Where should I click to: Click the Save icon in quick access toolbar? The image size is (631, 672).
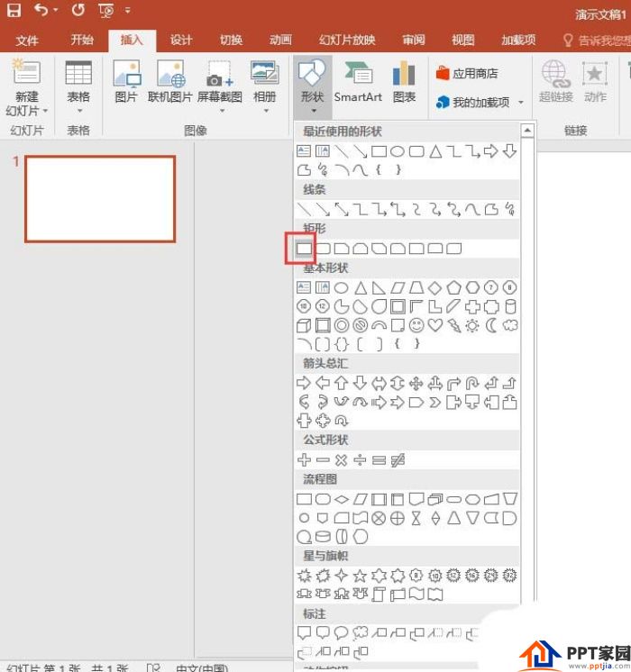14,12
